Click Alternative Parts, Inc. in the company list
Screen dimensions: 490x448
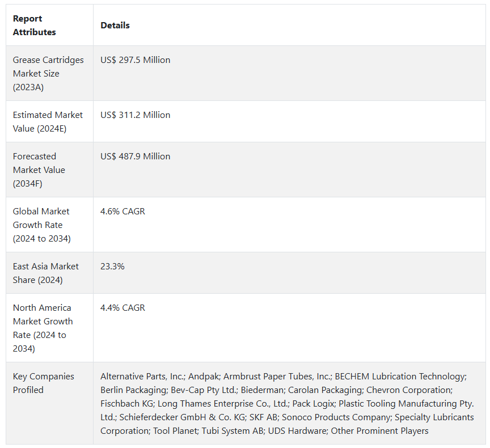tap(142, 377)
